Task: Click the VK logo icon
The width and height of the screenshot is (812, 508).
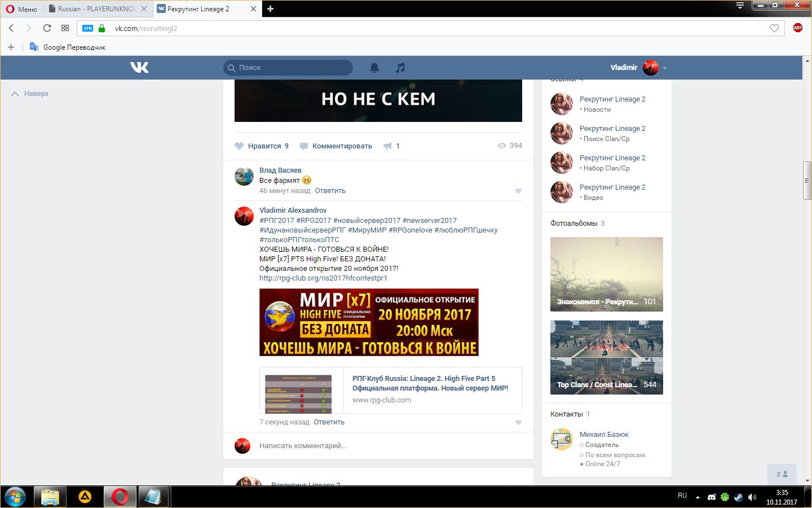Action: (139, 68)
